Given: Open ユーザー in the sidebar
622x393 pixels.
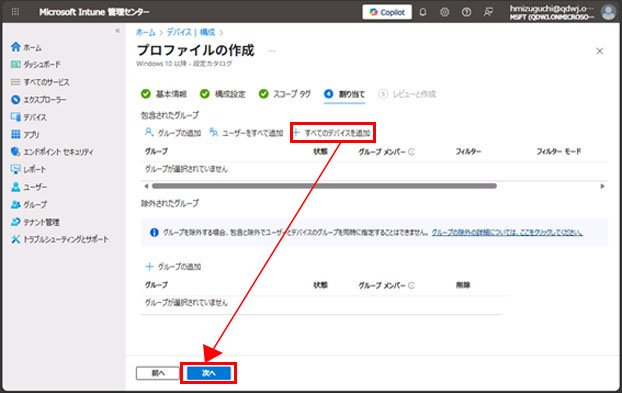Looking at the screenshot, I should (x=29, y=187).
